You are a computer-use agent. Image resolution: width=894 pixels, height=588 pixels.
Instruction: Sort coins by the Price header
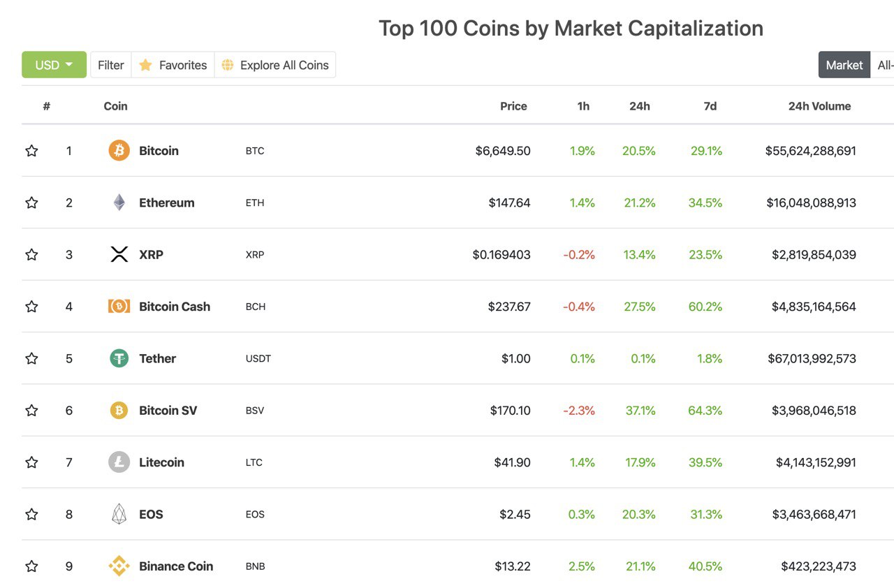tap(513, 106)
